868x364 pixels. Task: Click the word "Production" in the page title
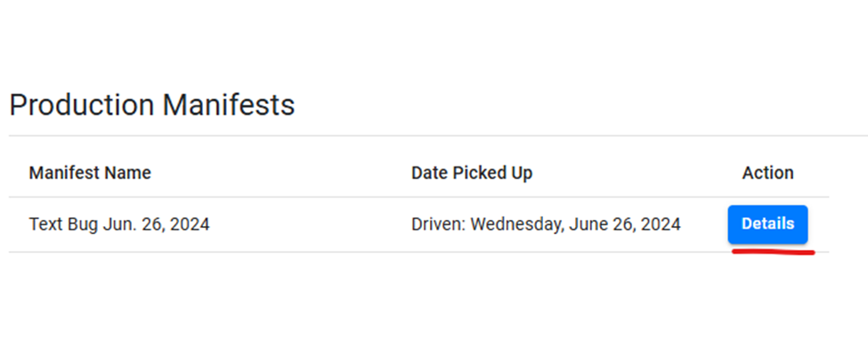click(x=82, y=105)
